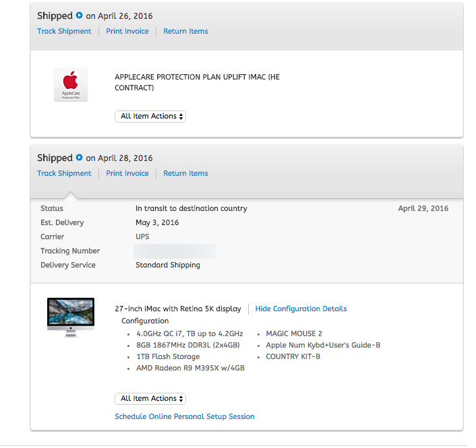Click the 'Est. Delivery' label

(x=62, y=222)
